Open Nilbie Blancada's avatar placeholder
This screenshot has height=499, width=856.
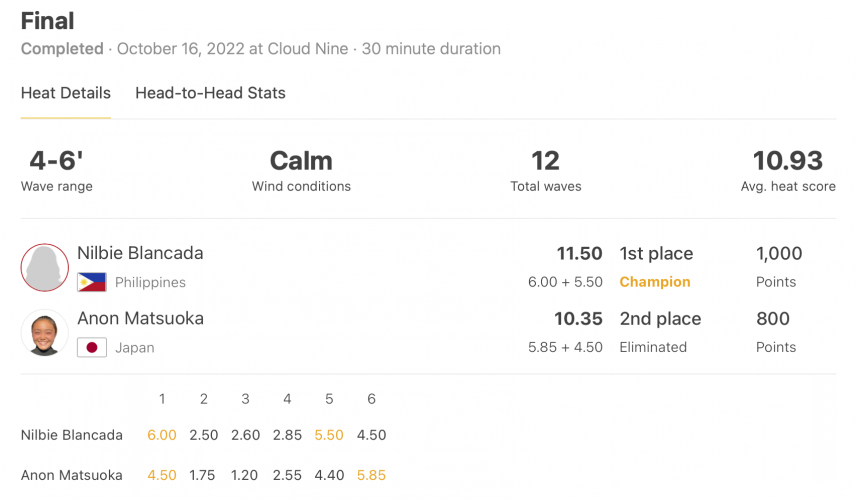click(45, 268)
